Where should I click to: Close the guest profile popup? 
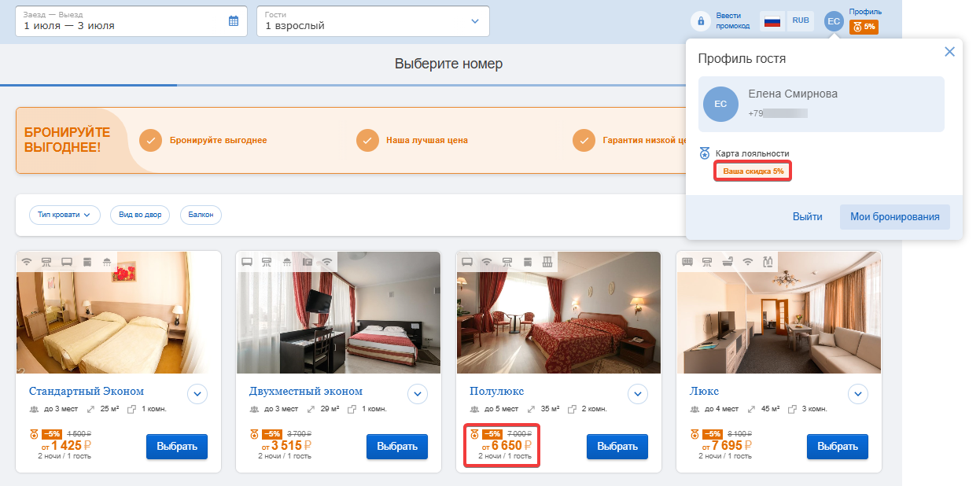click(x=949, y=52)
